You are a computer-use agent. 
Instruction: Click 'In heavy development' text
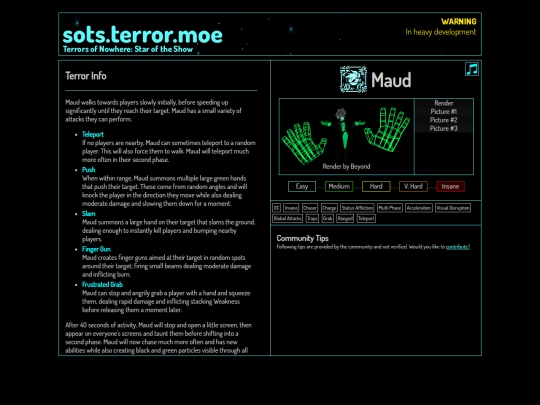[x=441, y=32]
